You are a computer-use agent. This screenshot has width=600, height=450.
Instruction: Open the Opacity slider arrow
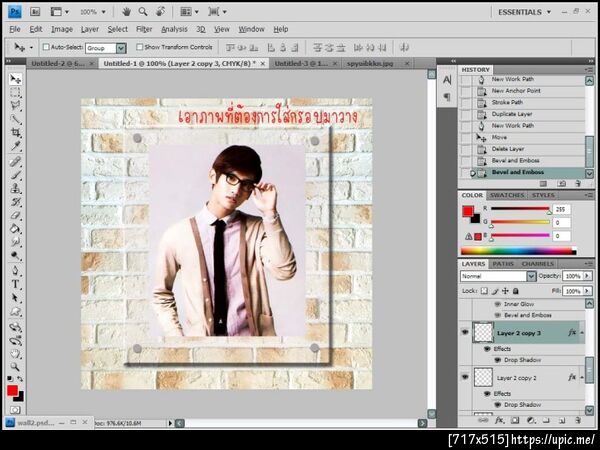pos(587,276)
